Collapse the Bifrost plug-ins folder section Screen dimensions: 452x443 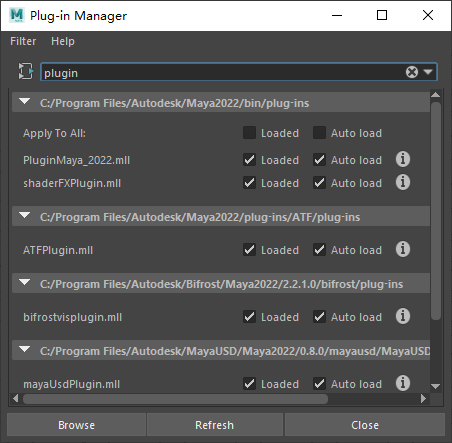[x=25, y=283]
